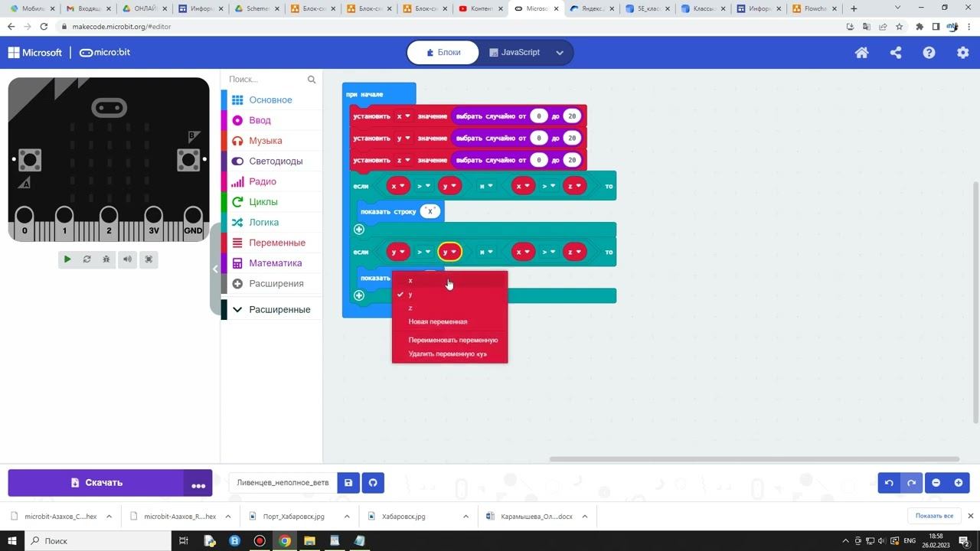Open Chrome in the Windows taskbar
The width and height of the screenshot is (980, 551).
pyautogui.click(x=285, y=541)
